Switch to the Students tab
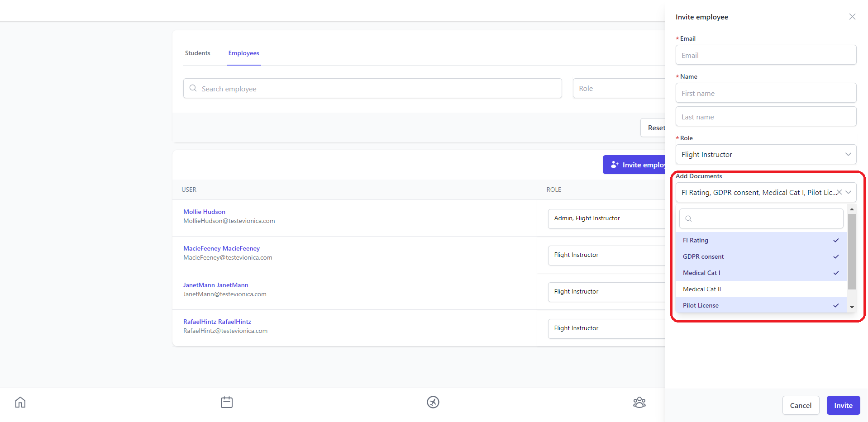The height and width of the screenshot is (422, 868). 197,53
